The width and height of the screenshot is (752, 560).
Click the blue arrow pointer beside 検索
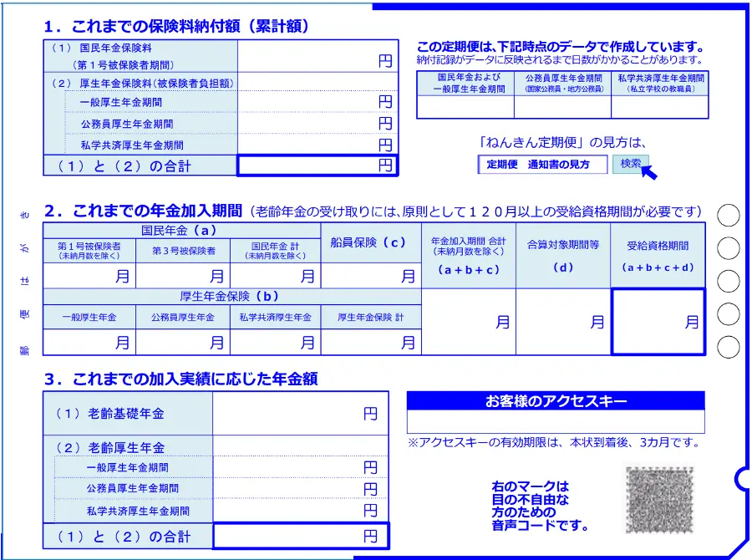click(649, 171)
